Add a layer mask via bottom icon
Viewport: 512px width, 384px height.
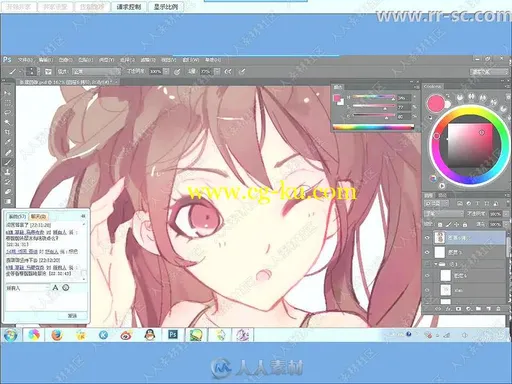(458, 309)
